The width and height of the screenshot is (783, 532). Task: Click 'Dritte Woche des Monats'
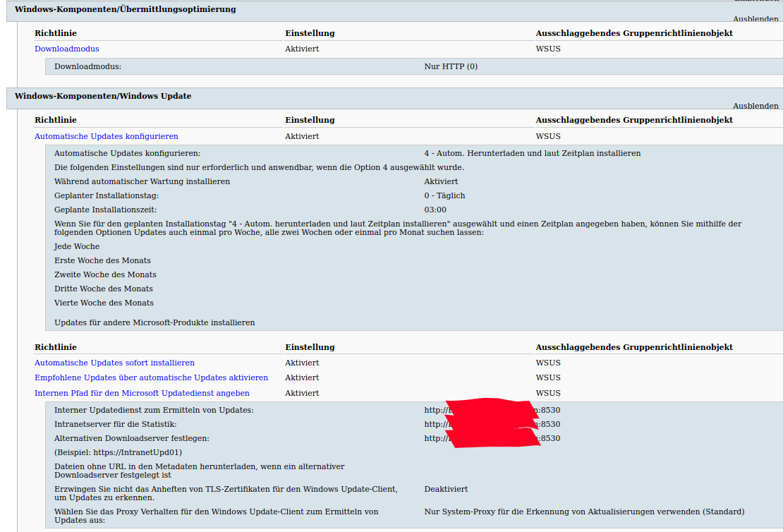click(x=104, y=289)
